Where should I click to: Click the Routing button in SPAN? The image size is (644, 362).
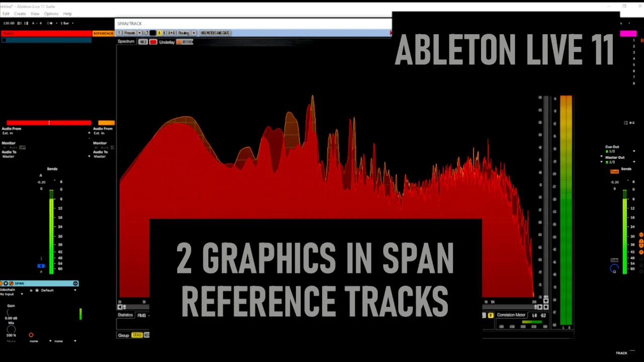pos(184,33)
